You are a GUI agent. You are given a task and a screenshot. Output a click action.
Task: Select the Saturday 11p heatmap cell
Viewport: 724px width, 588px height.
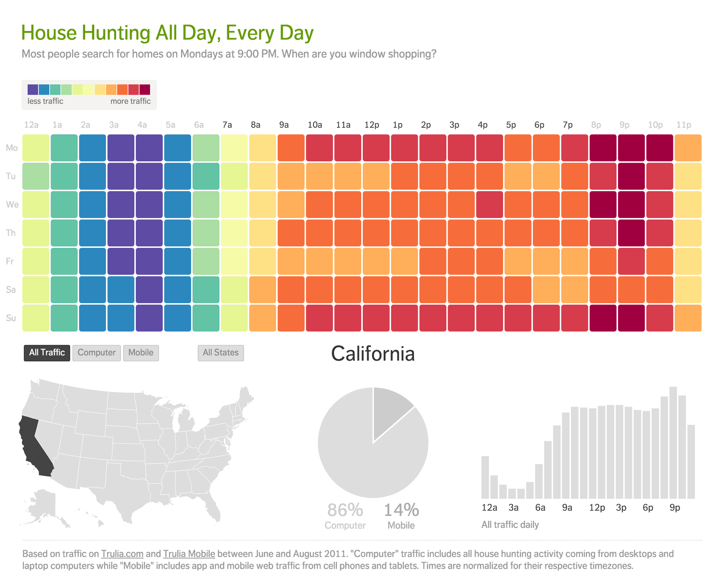coord(688,290)
